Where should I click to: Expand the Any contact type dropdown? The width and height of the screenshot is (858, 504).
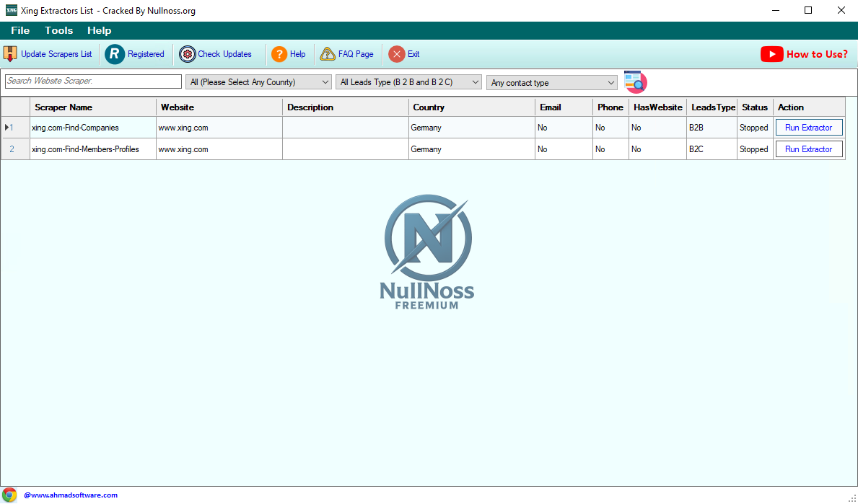click(552, 83)
